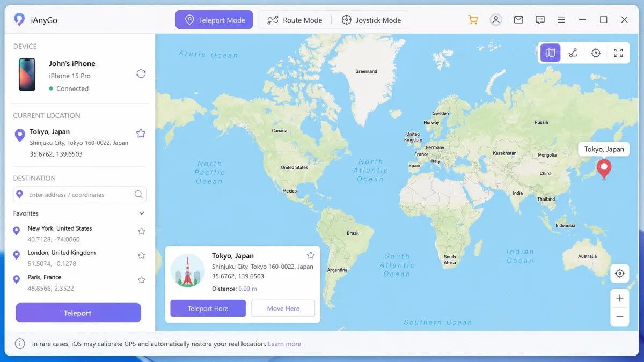Zoom out on the map with minus
The width and height of the screenshot is (644, 362).
[x=620, y=317]
